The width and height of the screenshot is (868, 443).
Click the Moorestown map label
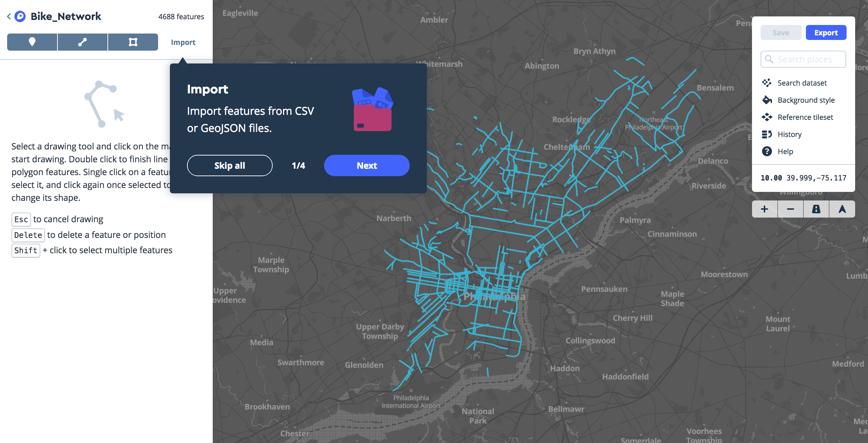[724, 274]
